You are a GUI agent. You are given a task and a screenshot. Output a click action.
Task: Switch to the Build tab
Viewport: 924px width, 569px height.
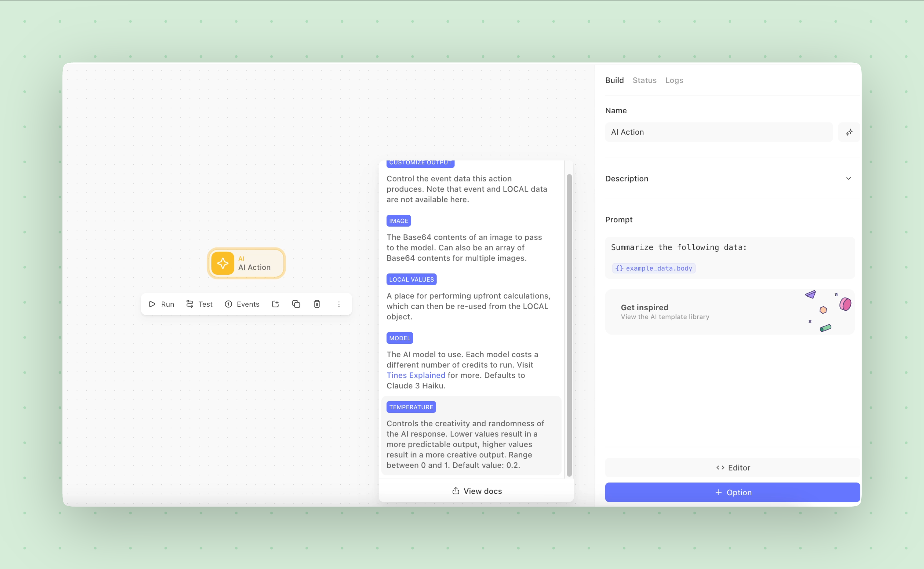(x=614, y=80)
